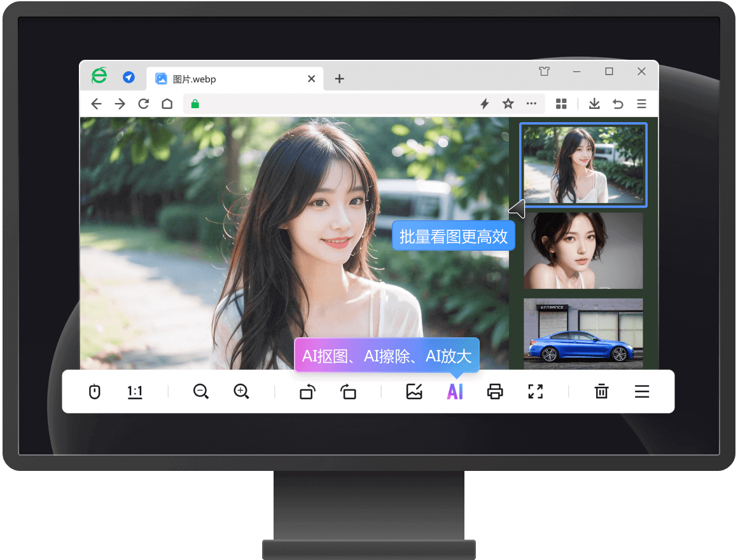Select the AI tools icon in the image toolbar
Image resolution: width=738 pixels, height=560 pixels.
click(455, 391)
